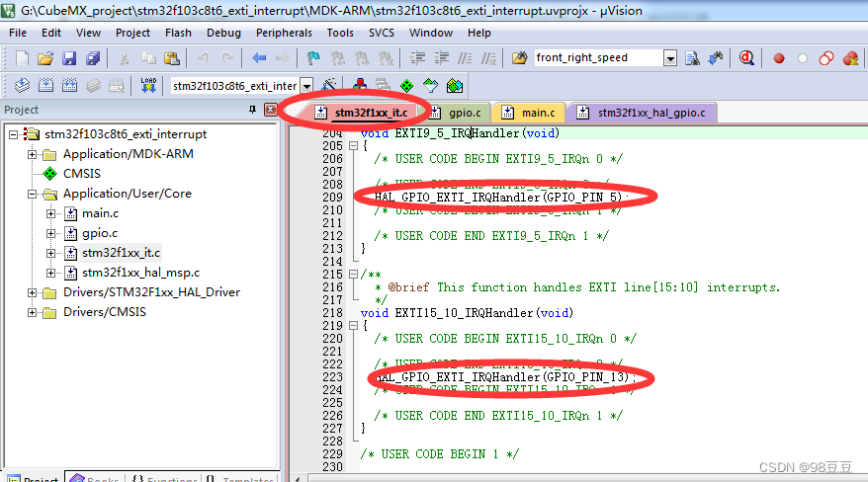This screenshot has width=868, height=482.
Task: Collapse the Application/User/Core folder
Action: pos(32,194)
